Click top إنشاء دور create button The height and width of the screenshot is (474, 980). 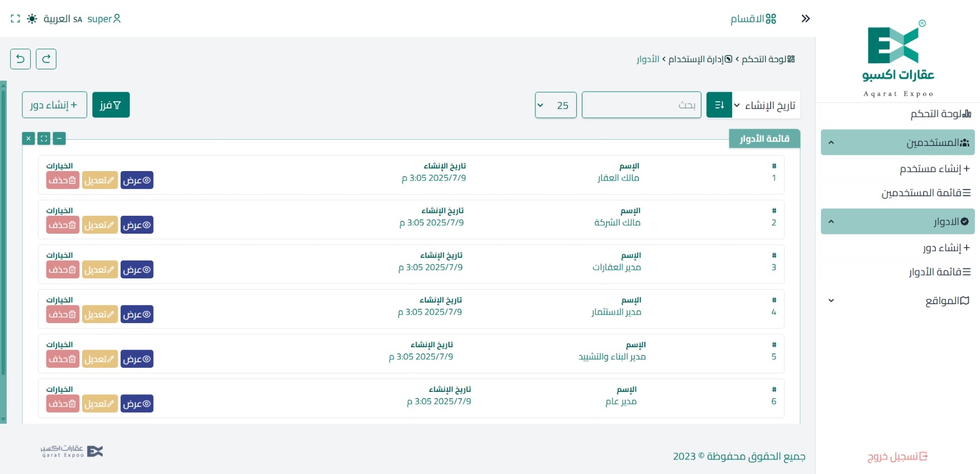pos(54,105)
